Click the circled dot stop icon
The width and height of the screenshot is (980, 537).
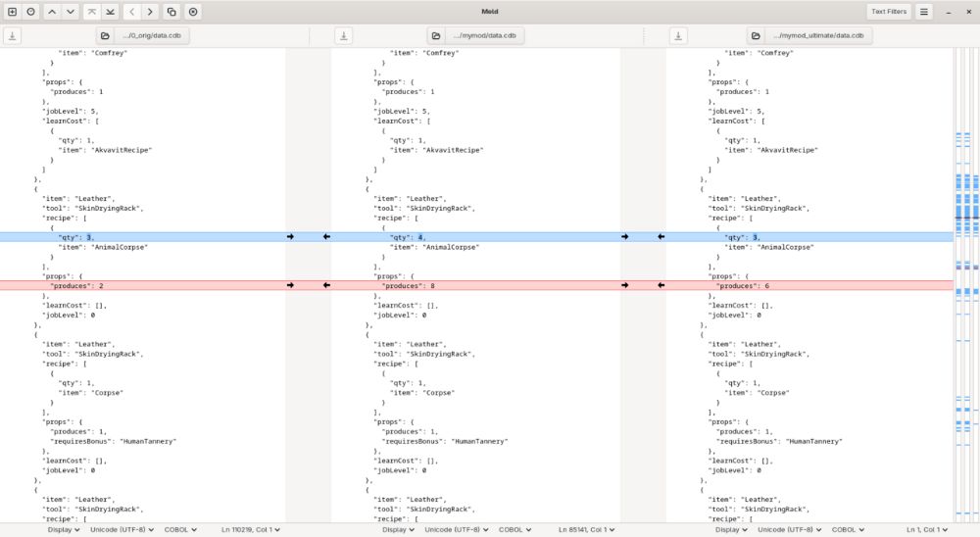click(x=193, y=12)
